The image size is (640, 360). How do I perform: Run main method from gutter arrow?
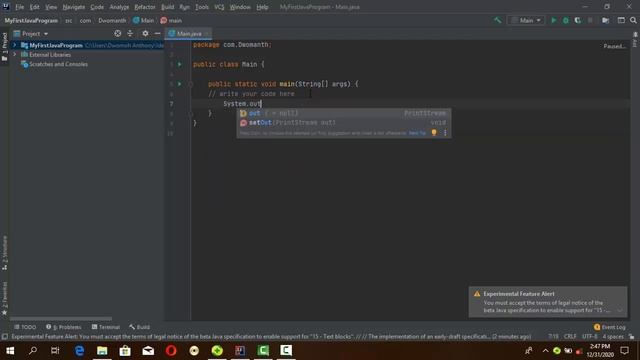pos(179,84)
